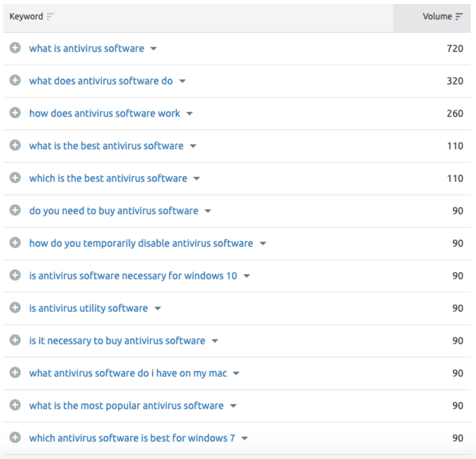Click plus icon beside "what is antivirus software"
This screenshot has height=459, width=476.
[15, 48]
